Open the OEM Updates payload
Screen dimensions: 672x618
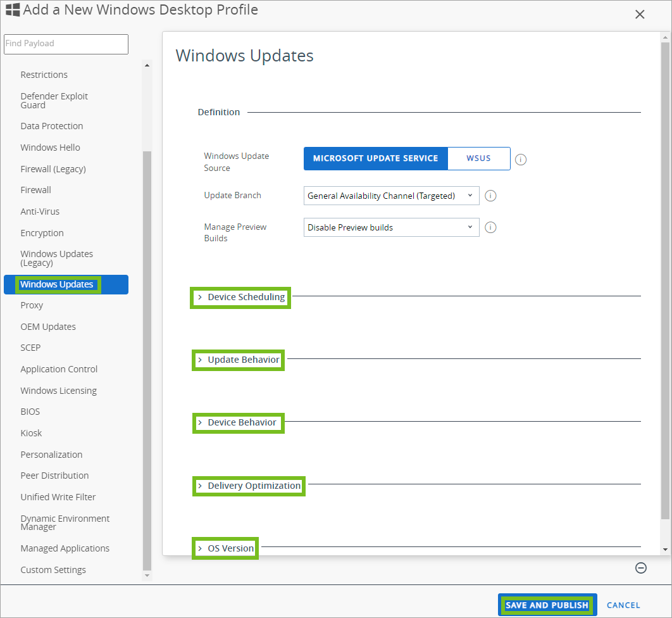tap(48, 327)
